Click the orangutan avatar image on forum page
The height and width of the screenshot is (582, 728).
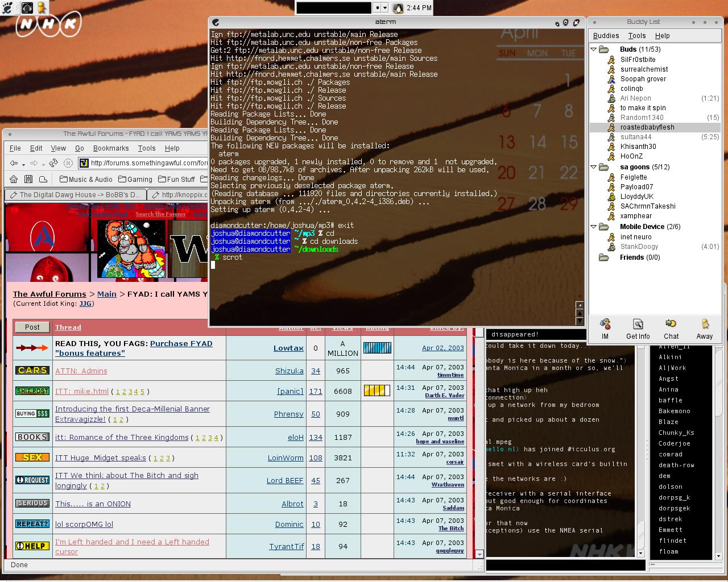[x=131, y=250]
